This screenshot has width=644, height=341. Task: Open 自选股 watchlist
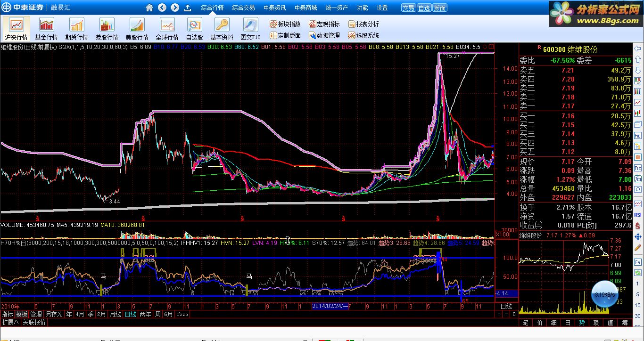[x=194, y=29]
